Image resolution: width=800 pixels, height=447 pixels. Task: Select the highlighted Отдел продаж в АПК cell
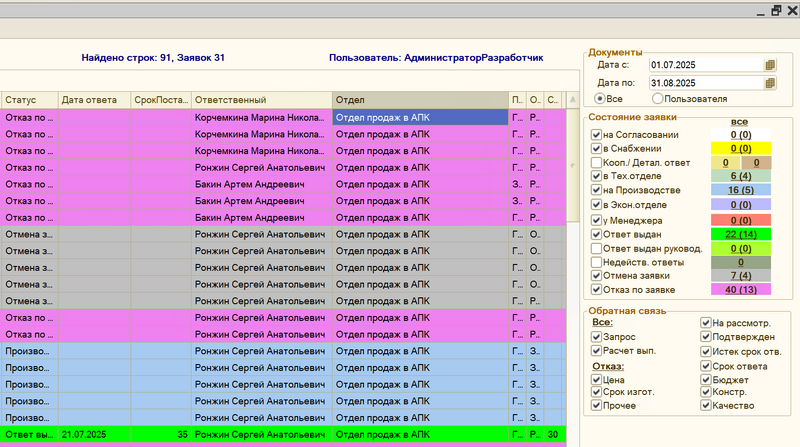(420, 117)
